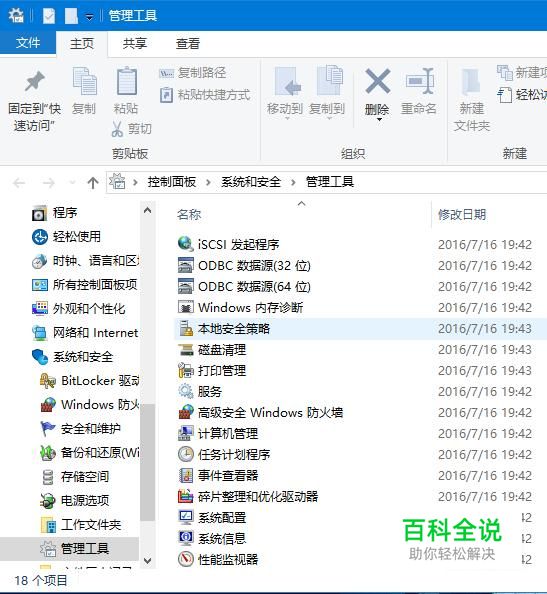Sort by the 名称 column header
The image size is (547, 594).
tap(189, 215)
